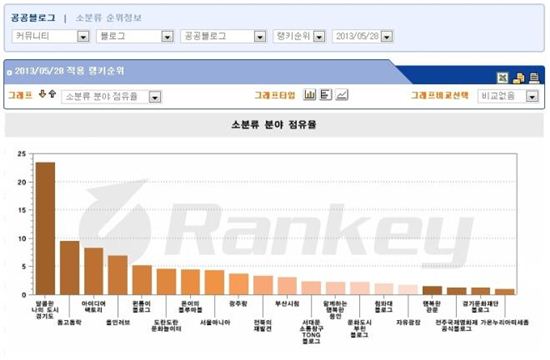
Task: Click the y-axis value 20
Action: 22,182
